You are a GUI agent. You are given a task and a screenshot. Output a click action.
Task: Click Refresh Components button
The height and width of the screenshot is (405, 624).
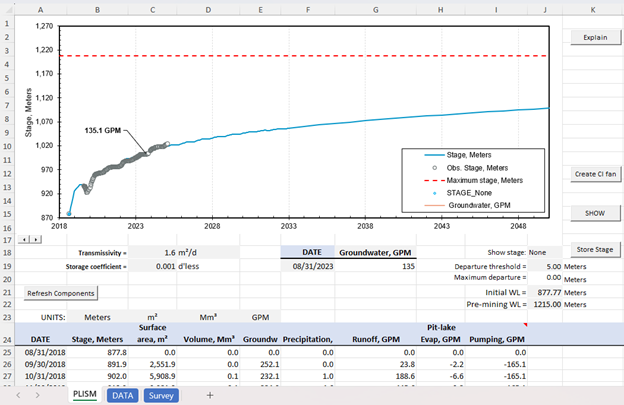[61, 293]
